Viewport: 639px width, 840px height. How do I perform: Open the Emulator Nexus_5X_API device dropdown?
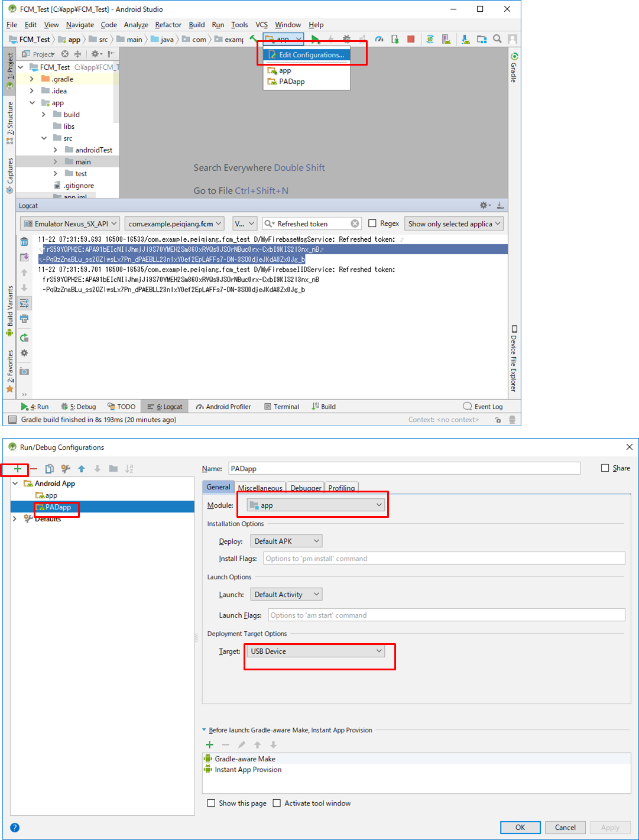click(70, 223)
